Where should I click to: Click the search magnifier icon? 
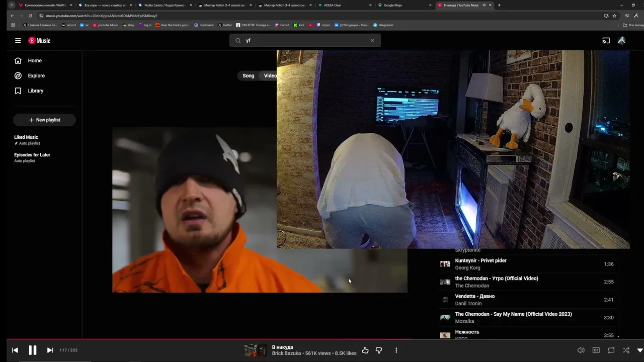coord(238,41)
